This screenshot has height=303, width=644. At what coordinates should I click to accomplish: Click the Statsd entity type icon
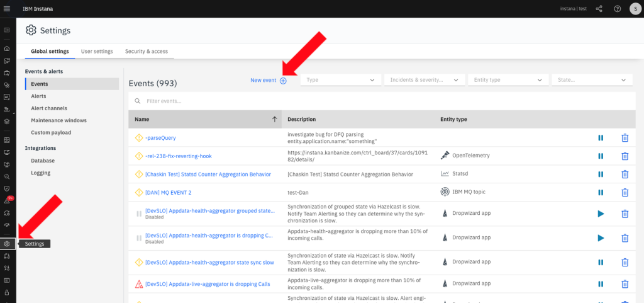point(445,174)
